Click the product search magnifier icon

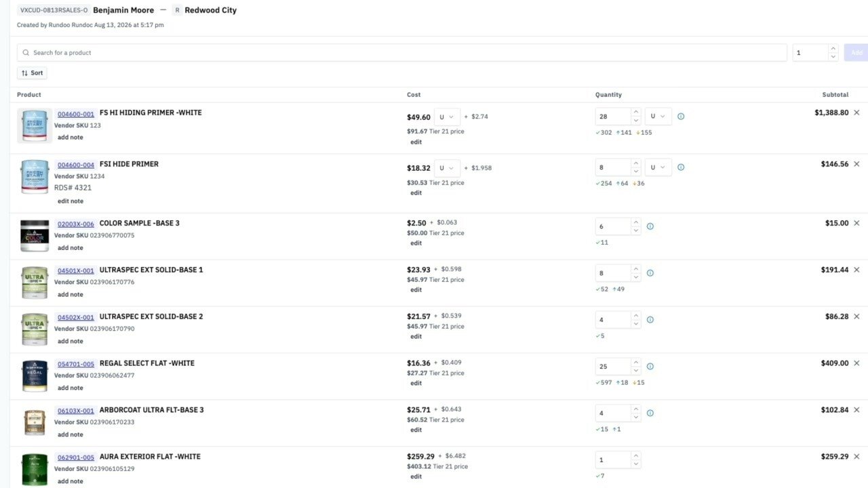pyautogui.click(x=26, y=53)
